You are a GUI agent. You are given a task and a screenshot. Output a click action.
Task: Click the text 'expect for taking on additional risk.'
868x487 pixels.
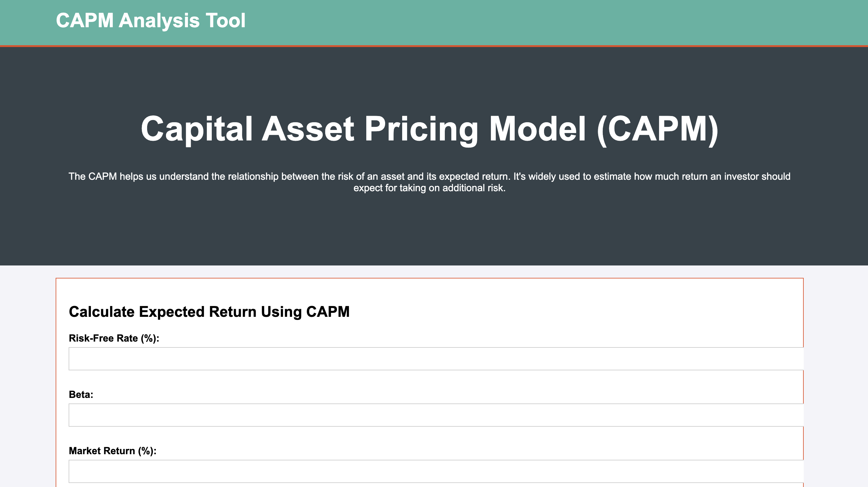pyautogui.click(x=430, y=188)
